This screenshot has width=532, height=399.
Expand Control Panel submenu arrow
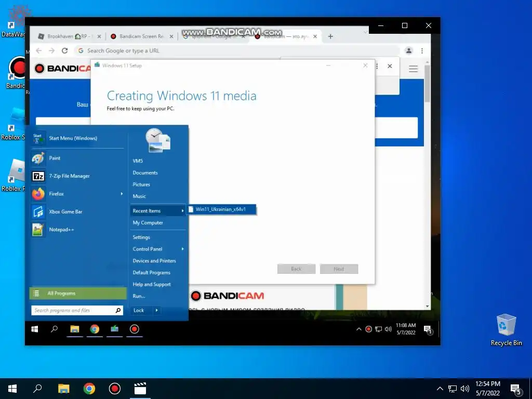(x=182, y=249)
